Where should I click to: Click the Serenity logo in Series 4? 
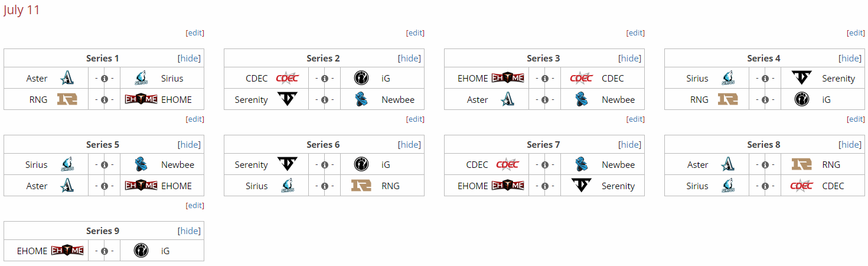click(x=802, y=78)
